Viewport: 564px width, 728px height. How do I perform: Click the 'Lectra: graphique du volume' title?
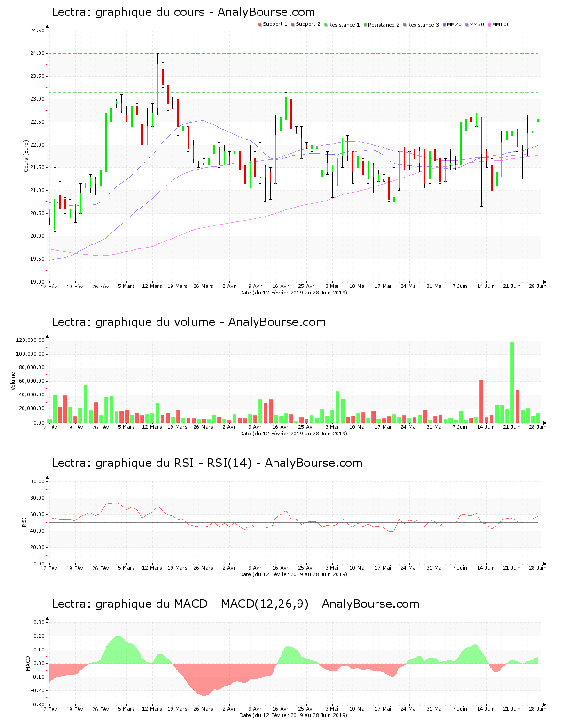188,322
